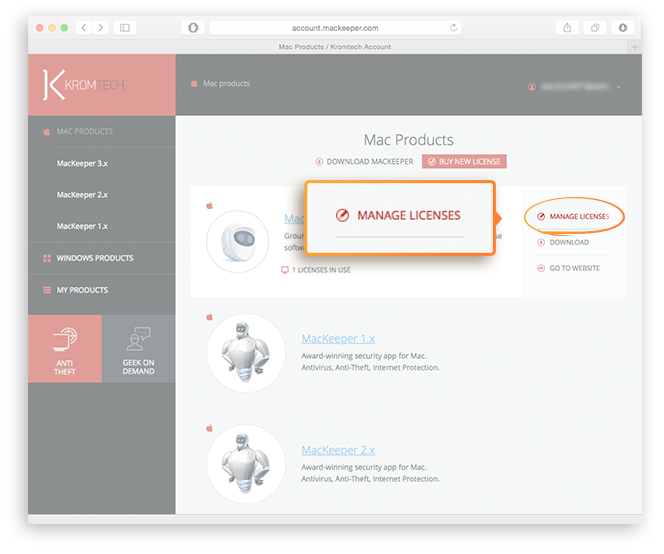664x554 pixels.
Task: Open the Safari downloads list
Action: tap(623, 28)
